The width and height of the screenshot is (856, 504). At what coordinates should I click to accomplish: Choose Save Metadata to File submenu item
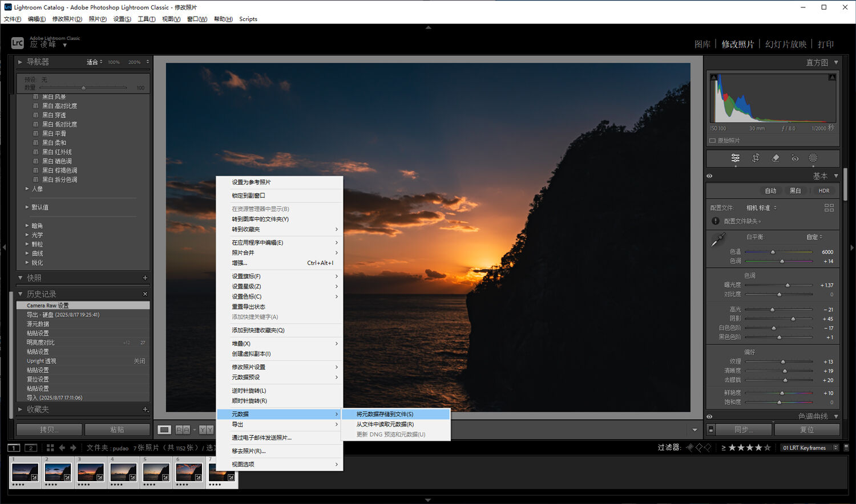pos(385,414)
